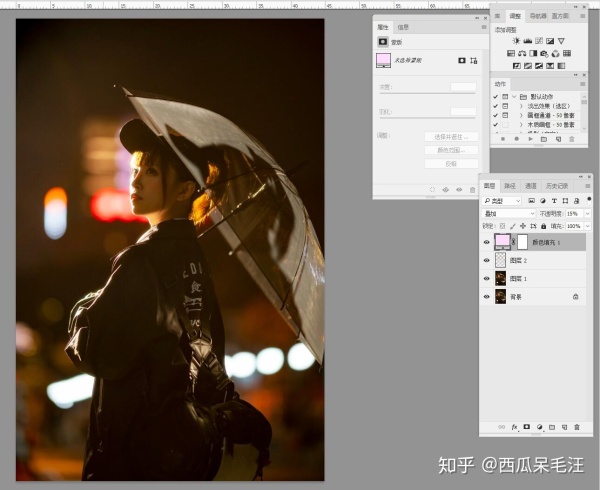Switch to the Histogram tab
The height and width of the screenshot is (490, 600).
click(560, 16)
